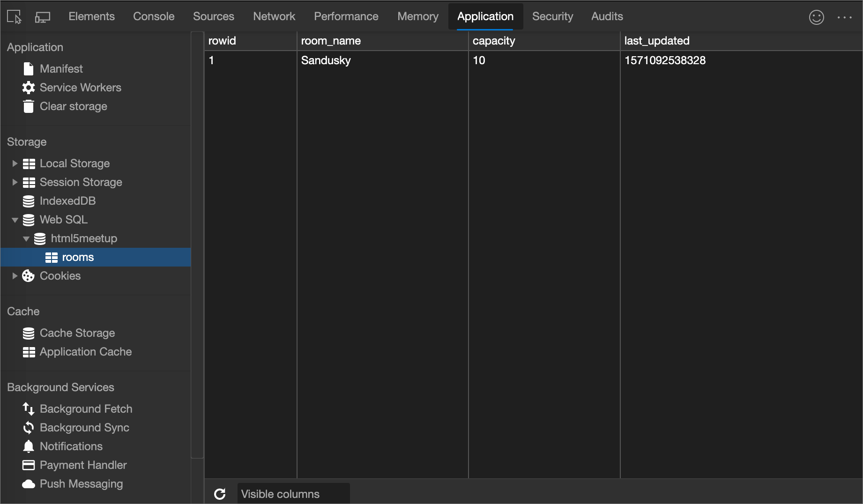Expand the Local Storage tree node
The image size is (863, 504).
click(15, 163)
